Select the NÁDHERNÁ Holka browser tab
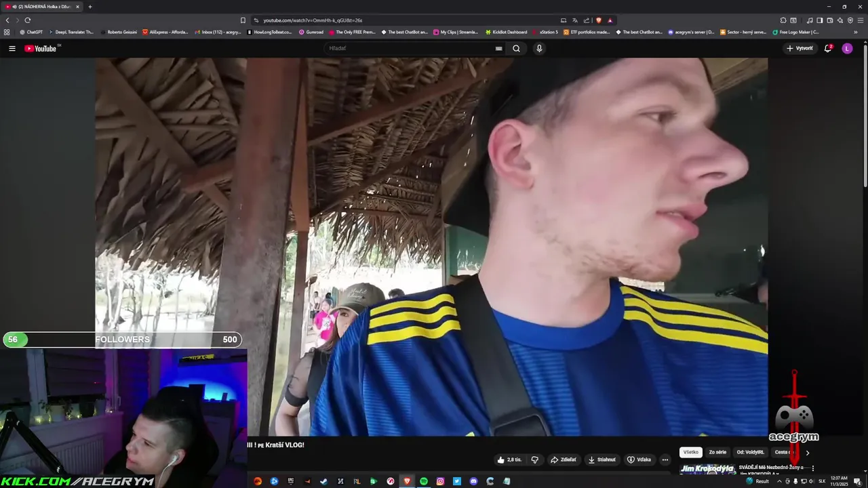Image resolution: width=868 pixels, height=488 pixels. pyautogui.click(x=42, y=7)
